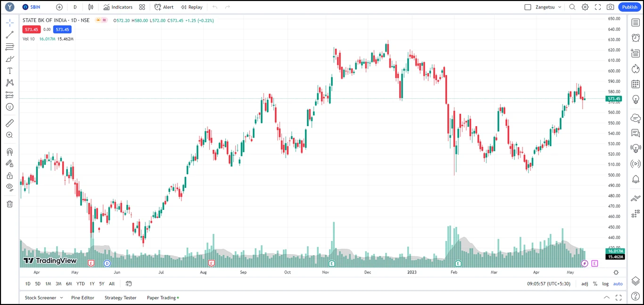
Task: Select the YTD date range
Action: (81, 284)
